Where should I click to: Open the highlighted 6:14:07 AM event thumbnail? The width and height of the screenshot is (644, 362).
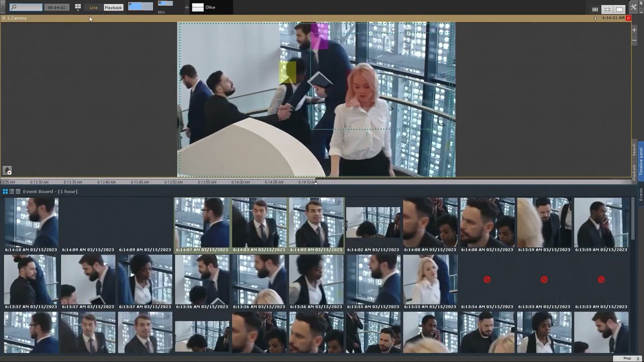(x=202, y=225)
